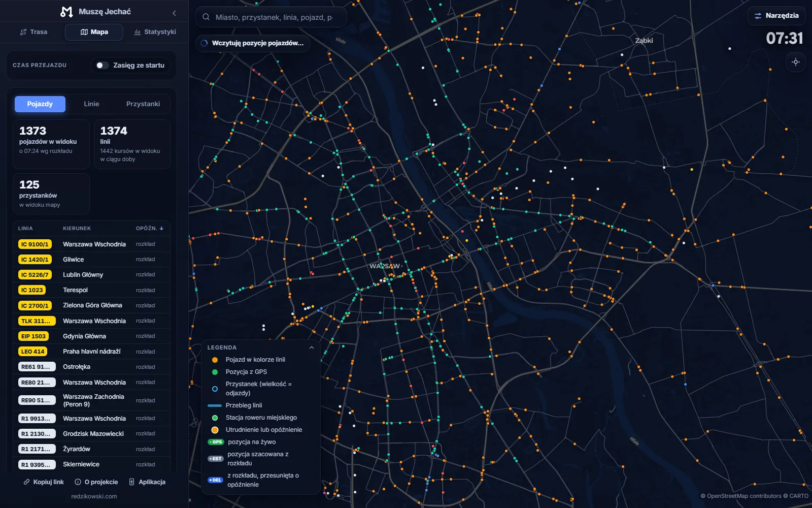Click the Grodzisk Mazowiecki destination
The image size is (812, 508).
pyautogui.click(x=93, y=434)
